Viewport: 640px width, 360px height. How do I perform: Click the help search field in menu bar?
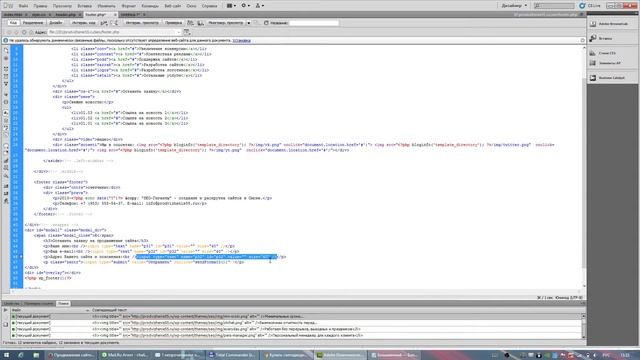(554, 6)
